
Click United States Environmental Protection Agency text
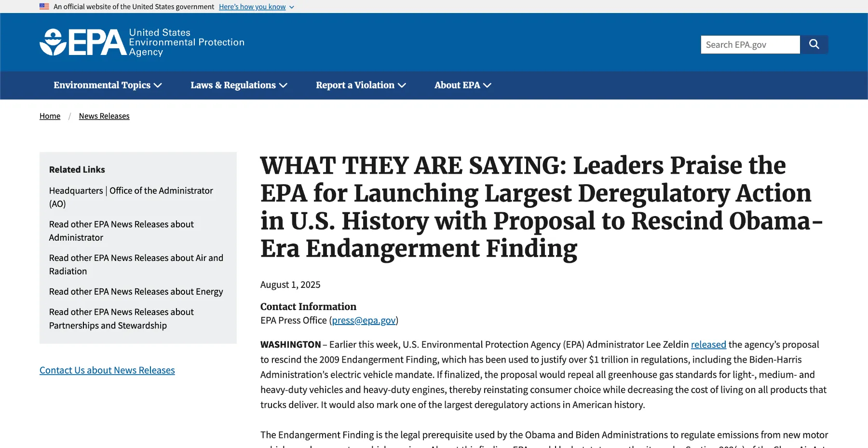(x=187, y=42)
